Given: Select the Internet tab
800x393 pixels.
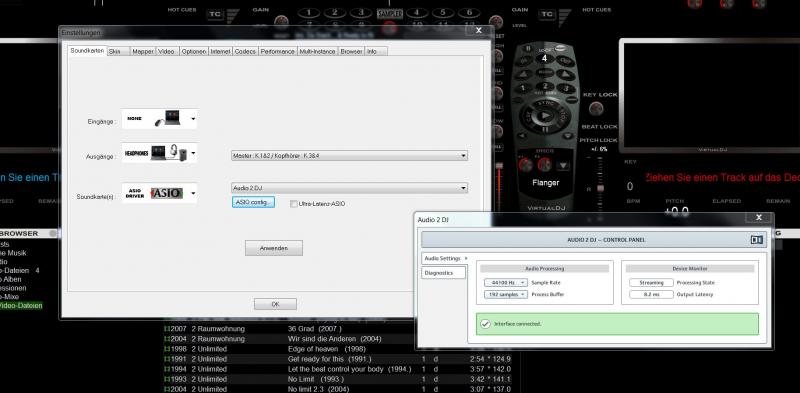Looking at the screenshot, I should click(220, 51).
